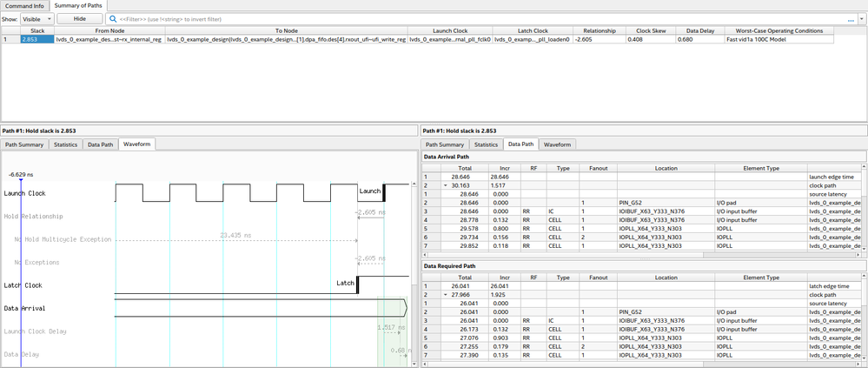Viewport: 868px width, 368px height.
Task: Open the Show visibility dropdown
Action: pos(36,18)
